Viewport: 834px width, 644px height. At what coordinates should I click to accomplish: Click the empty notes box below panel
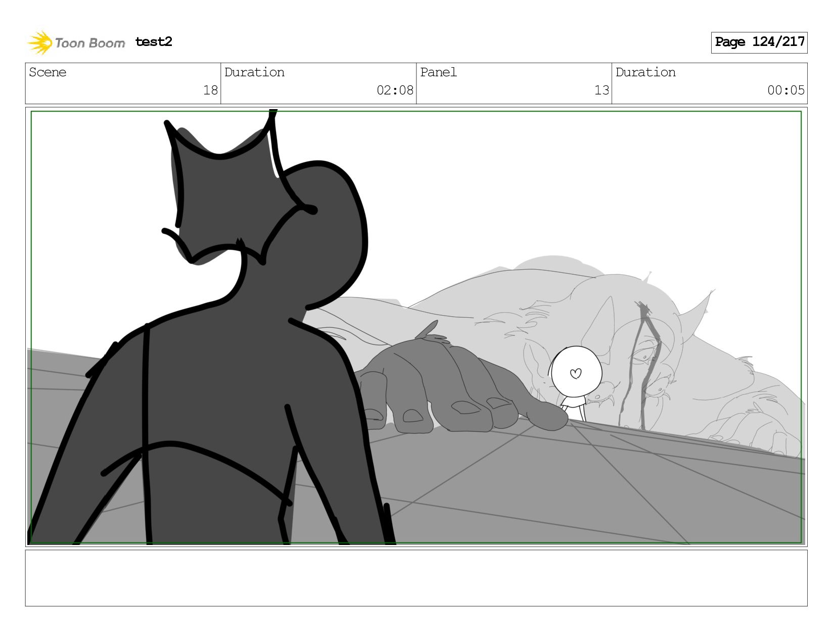(416, 578)
